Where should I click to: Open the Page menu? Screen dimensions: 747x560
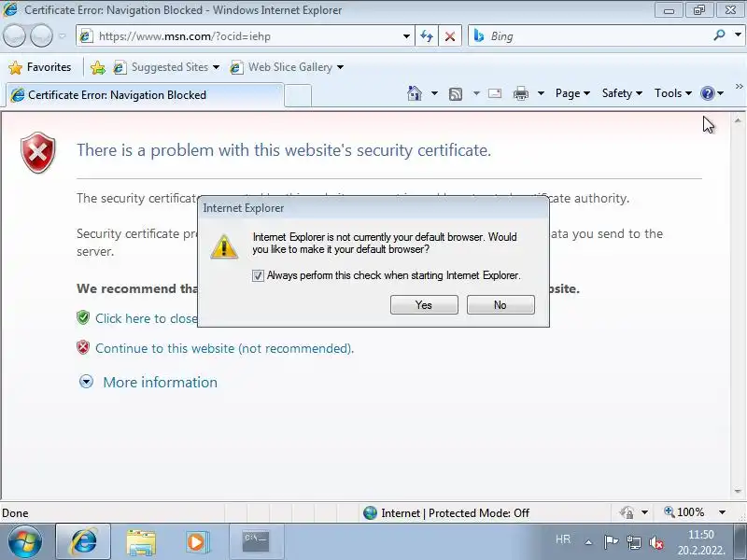pyautogui.click(x=572, y=93)
